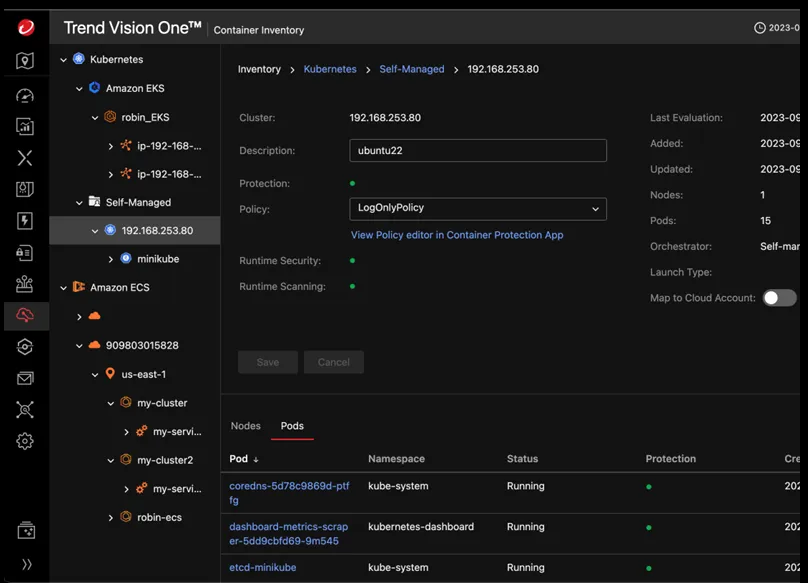
Task: Click the XDR crossed-tools sidebar icon
Action: click(x=26, y=158)
